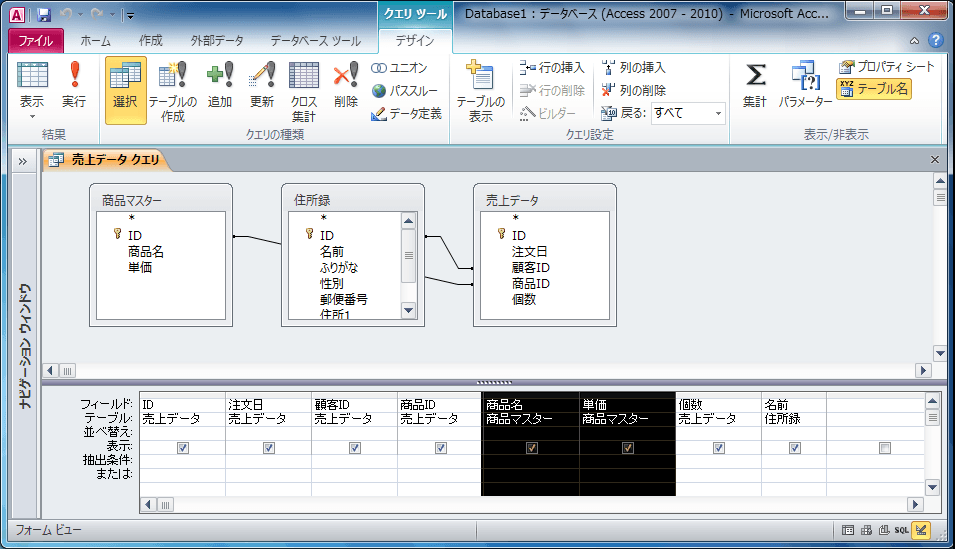
Task: Switch to PivotChart view in status bar
Action: [884, 530]
